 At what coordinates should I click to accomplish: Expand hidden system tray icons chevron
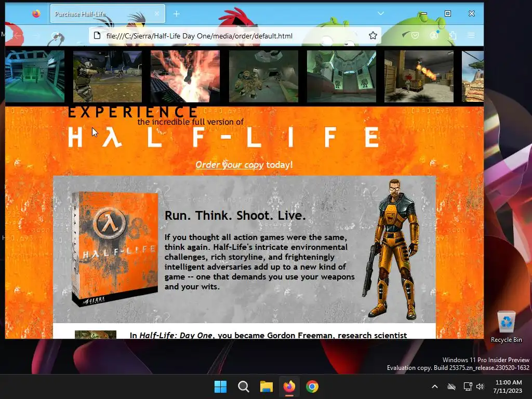click(435, 387)
